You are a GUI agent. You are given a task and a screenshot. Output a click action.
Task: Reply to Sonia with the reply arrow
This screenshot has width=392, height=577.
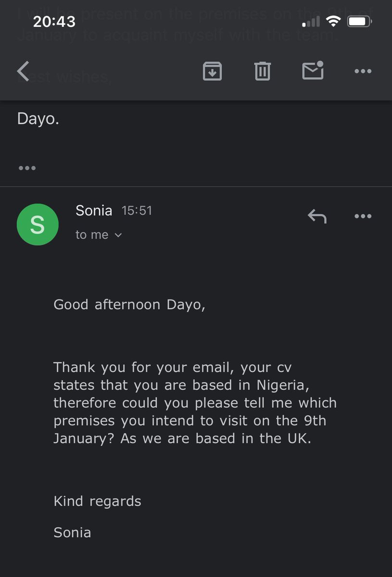pyautogui.click(x=317, y=217)
